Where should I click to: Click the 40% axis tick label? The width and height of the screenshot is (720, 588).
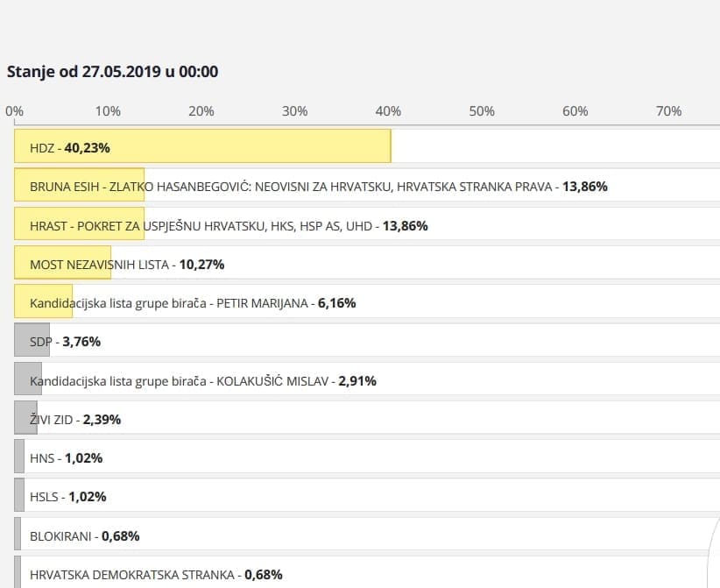[x=389, y=111]
